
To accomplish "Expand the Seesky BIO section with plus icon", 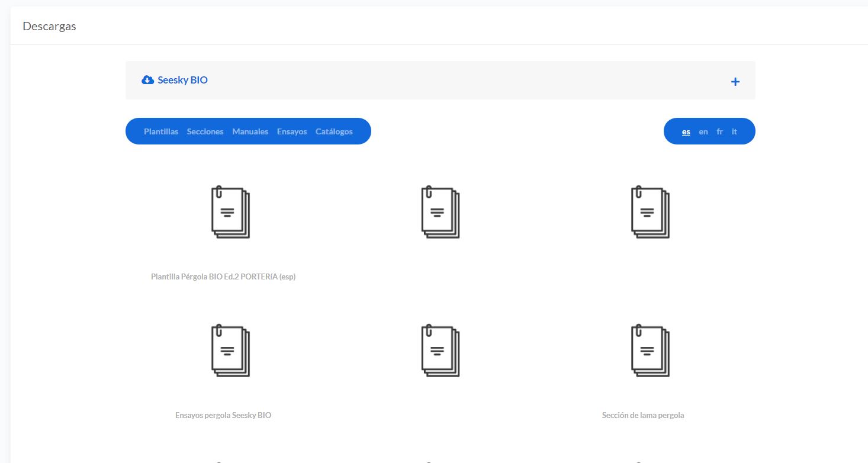I will pyautogui.click(x=735, y=82).
